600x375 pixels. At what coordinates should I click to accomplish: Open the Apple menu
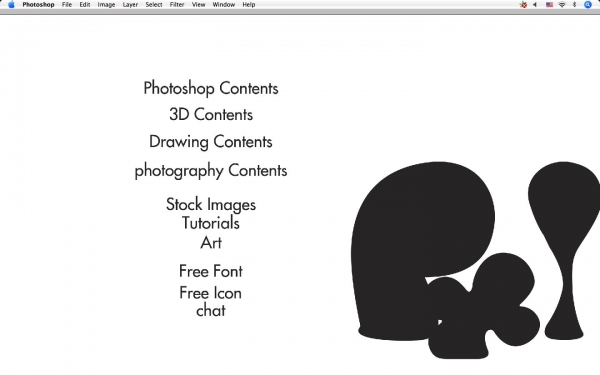11,5
